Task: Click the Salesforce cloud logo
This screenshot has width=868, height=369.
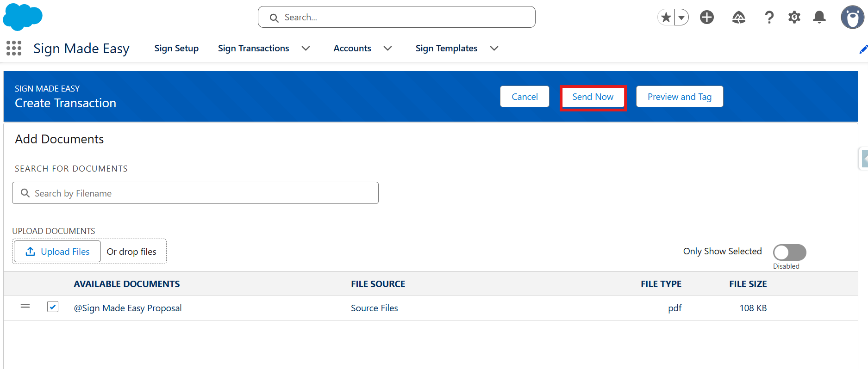Action: tap(23, 17)
